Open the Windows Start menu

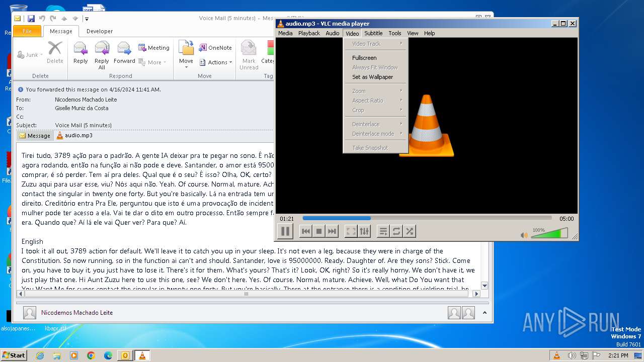[14, 355]
